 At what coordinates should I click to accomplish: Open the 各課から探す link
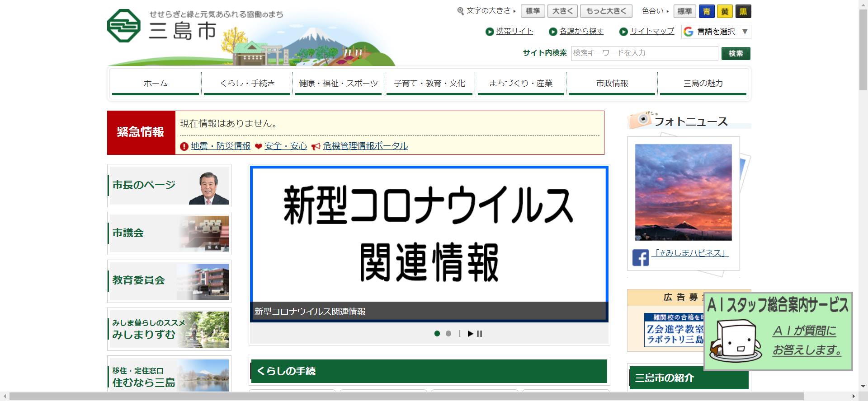(x=581, y=31)
